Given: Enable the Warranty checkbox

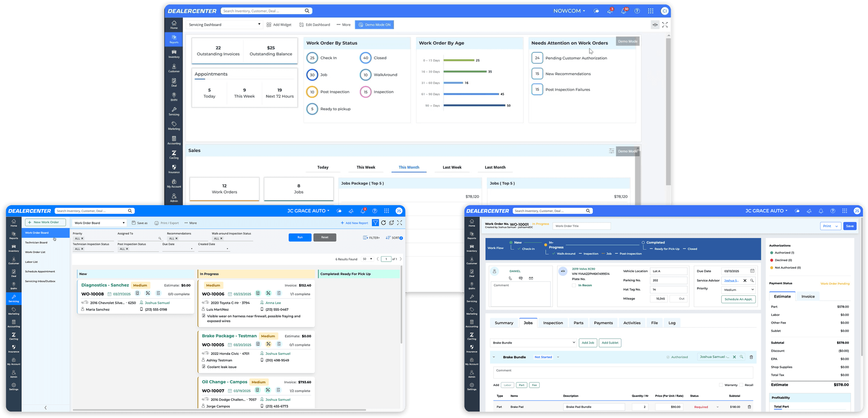Looking at the screenshot, I should (721, 385).
